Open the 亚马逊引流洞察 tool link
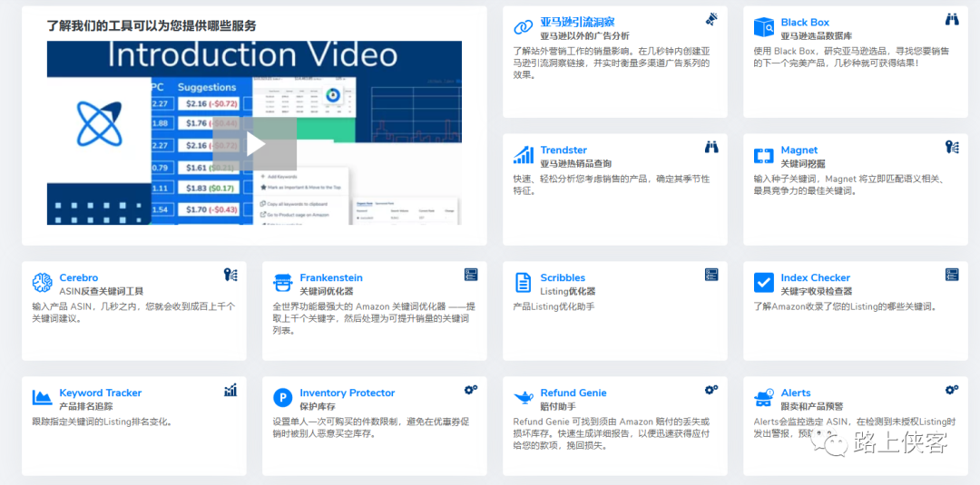Screen dimensions: 980x485 (577, 23)
